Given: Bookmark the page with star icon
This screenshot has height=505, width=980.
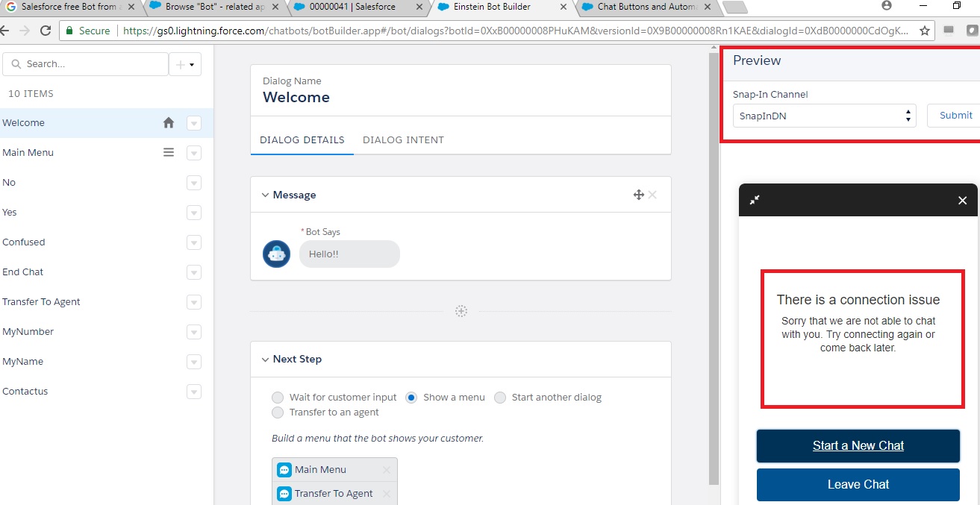Looking at the screenshot, I should click(x=925, y=31).
